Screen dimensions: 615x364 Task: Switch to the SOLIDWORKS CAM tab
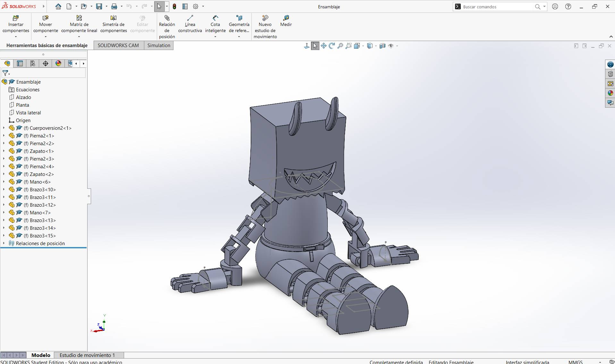click(118, 45)
